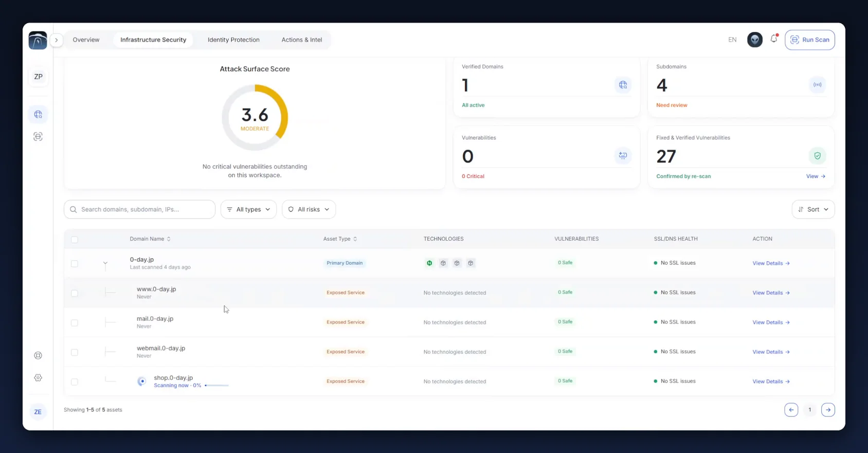
Task: Go to the previous page arrow
Action: (791, 410)
